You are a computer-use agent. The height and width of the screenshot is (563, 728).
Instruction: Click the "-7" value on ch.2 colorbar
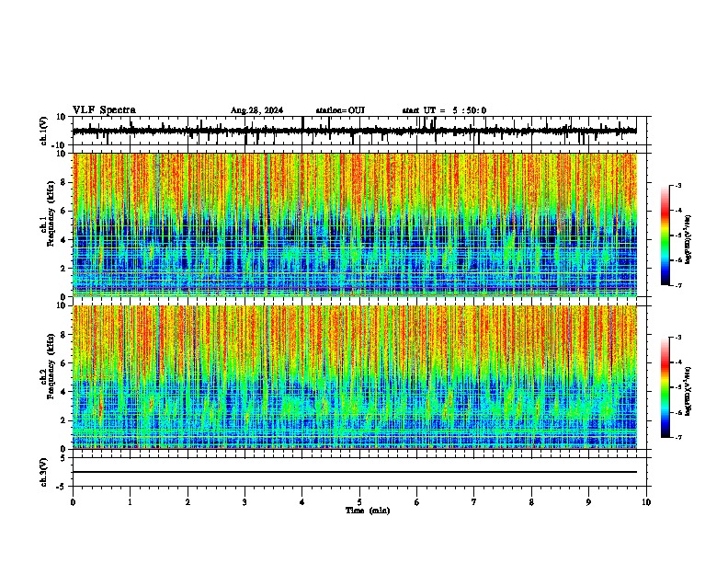678,437
